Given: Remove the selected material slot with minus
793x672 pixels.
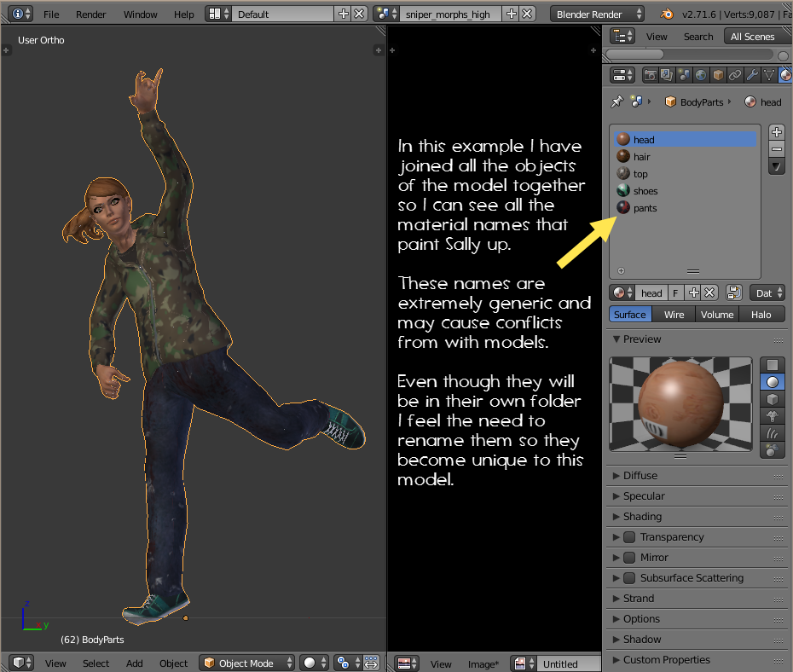Looking at the screenshot, I should [776, 149].
